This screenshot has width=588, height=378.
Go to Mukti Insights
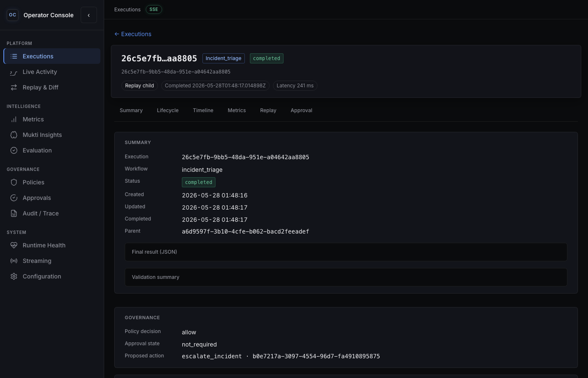click(52, 135)
